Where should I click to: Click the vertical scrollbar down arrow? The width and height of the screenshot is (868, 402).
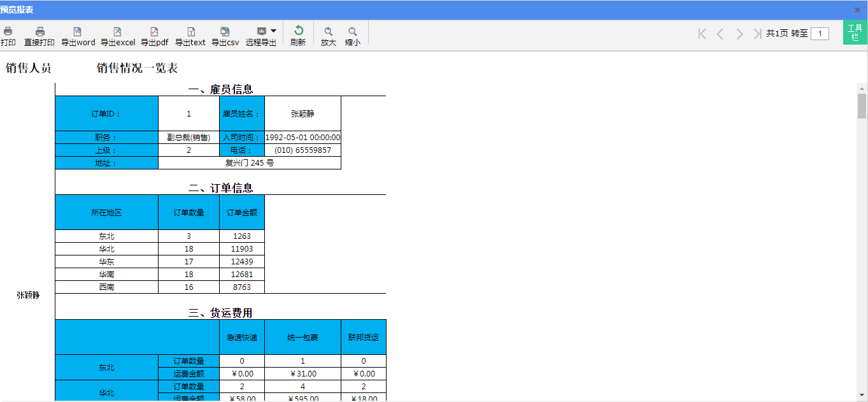[862, 395]
